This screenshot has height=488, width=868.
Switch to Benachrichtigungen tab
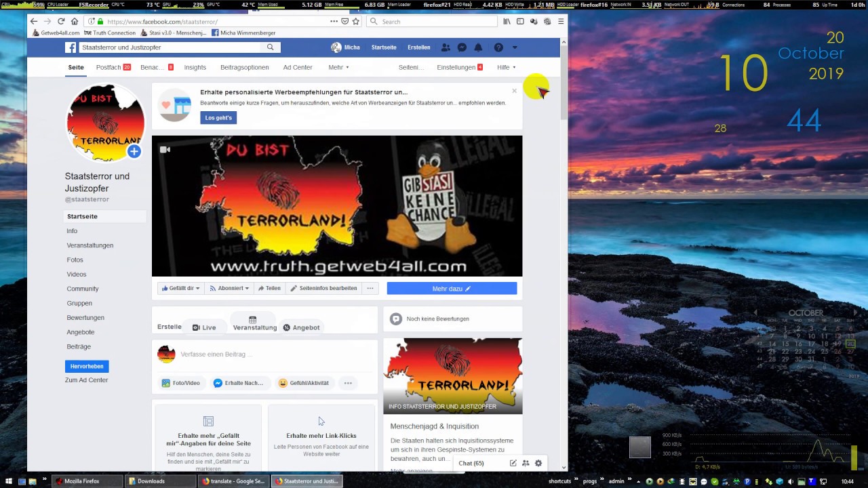coord(157,67)
